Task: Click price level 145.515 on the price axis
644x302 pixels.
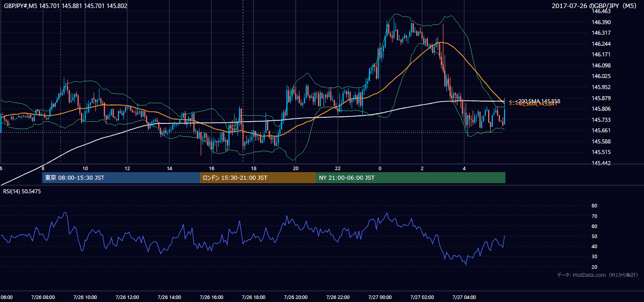Action: [x=601, y=152]
